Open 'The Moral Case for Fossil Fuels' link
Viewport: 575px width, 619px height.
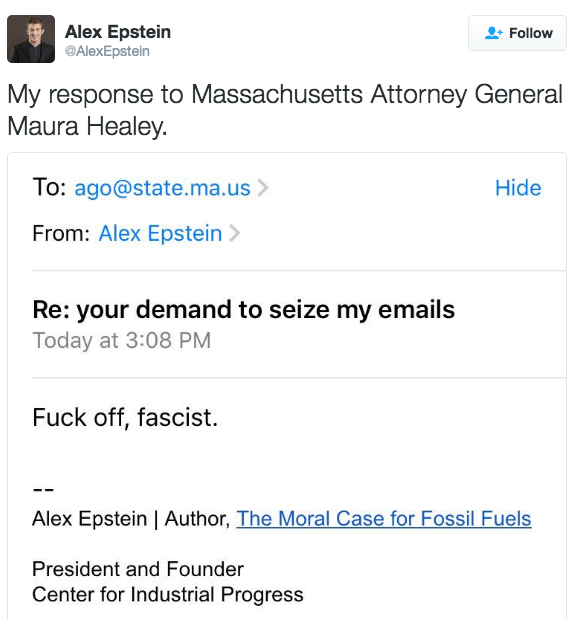(384, 519)
